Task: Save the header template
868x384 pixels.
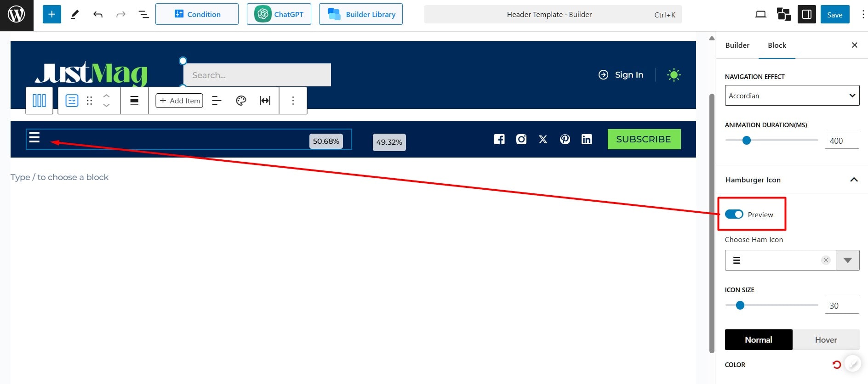Action: [835, 14]
